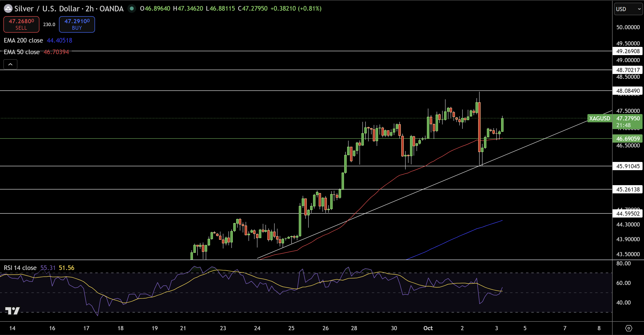Click the green market status dot
Screen dimensions: 644x335
click(x=132, y=9)
